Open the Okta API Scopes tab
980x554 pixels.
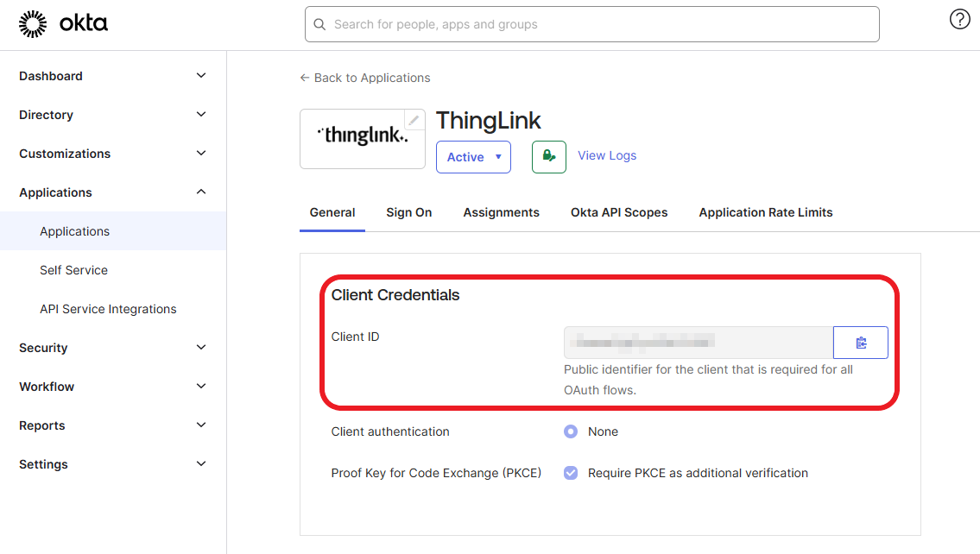(619, 212)
